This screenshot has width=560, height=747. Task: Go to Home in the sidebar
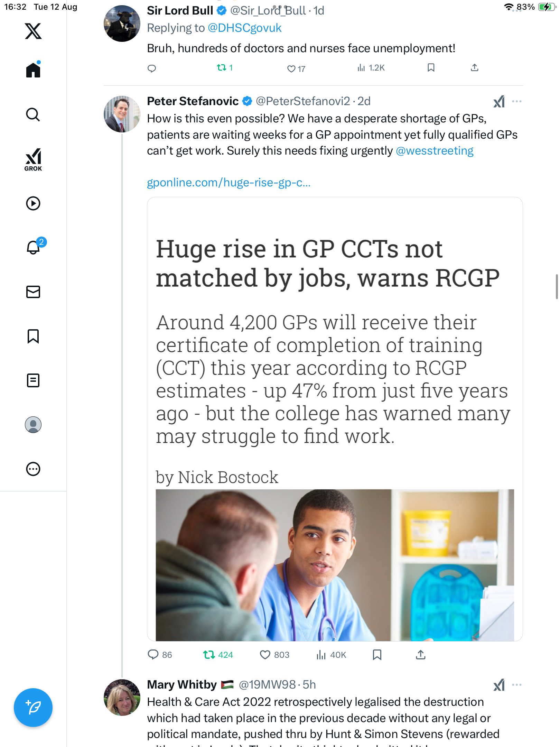33,70
